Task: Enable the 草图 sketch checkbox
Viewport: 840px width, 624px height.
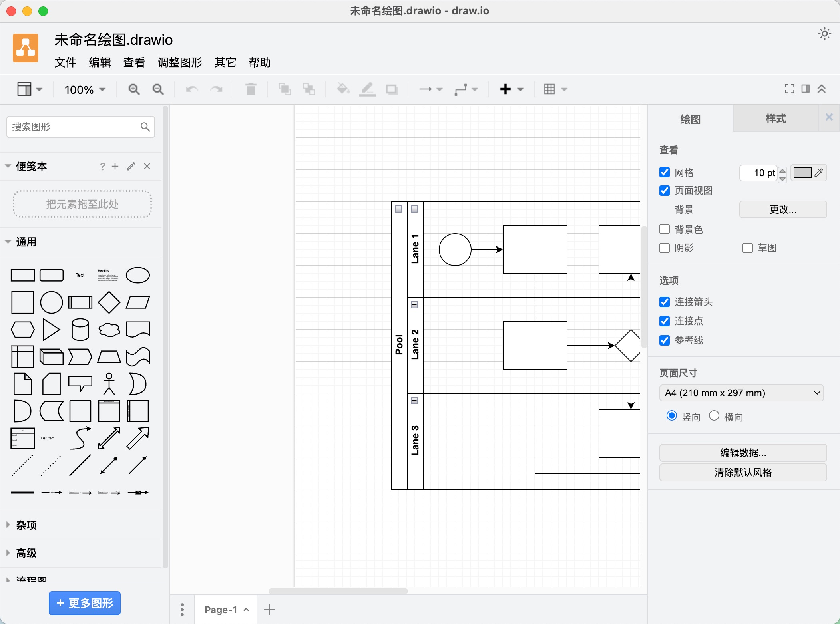Action: pyautogui.click(x=748, y=248)
